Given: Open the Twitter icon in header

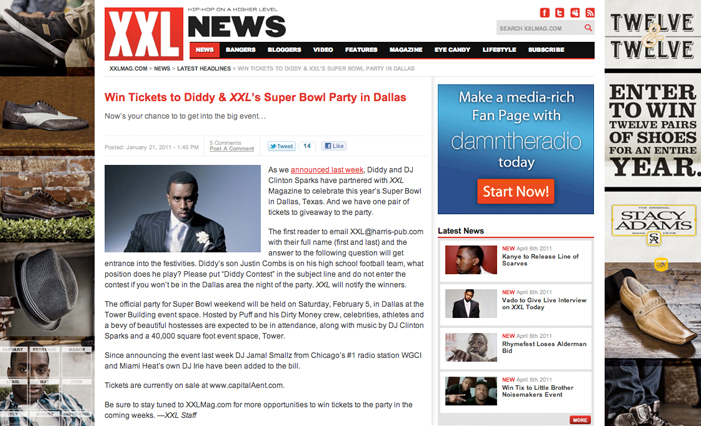Looking at the screenshot, I should [560, 13].
